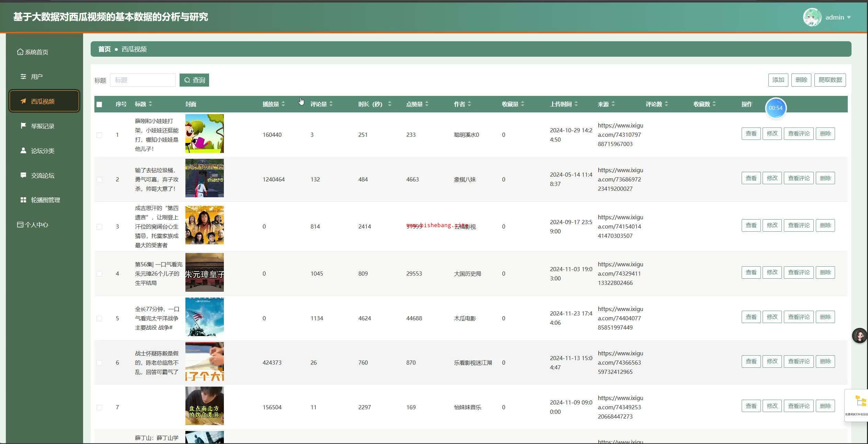
Task: Click the 标题 search input field
Action: [x=142, y=80]
